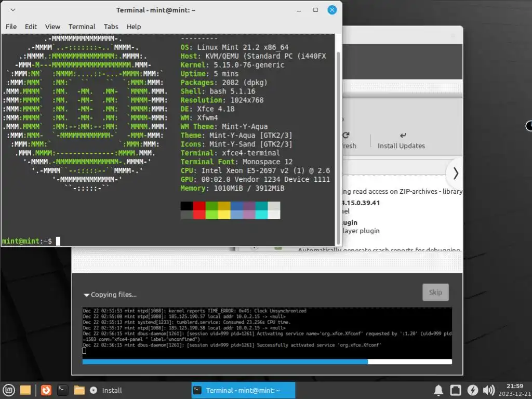This screenshot has height=399, width=532.
Task: Select Terminal - mint@mint taskbar button
Action: click(x=243, y=390)
